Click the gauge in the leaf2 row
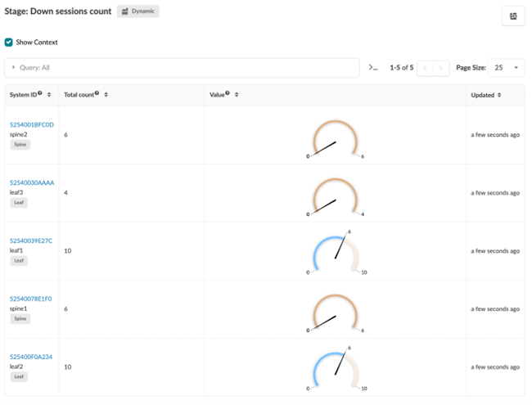The height and width of the screenshot is (405, 532). pos(336,368)
